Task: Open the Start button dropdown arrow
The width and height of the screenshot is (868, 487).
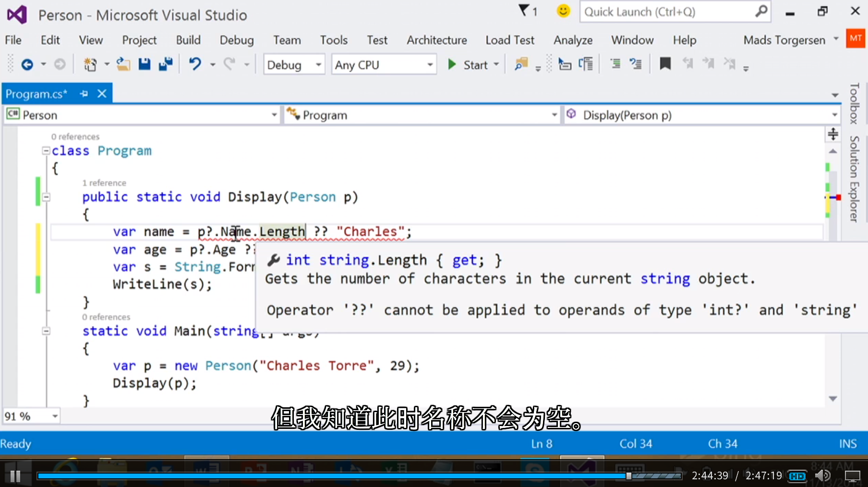Action: tap(496, 64)
